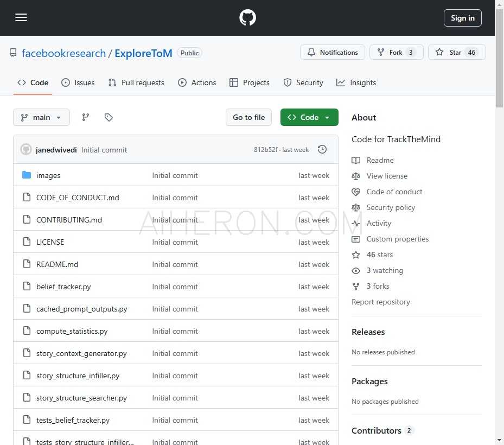Image resolution: width=504 pixels, height=445 pixels.
Task: Open the cached_prompt_outputs.py file
Action: pyautogui.click(x=81, y=309)
